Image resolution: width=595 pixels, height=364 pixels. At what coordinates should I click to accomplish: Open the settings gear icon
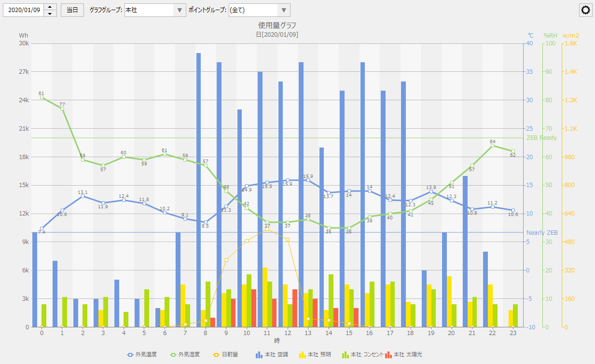(x=586, y=10)
